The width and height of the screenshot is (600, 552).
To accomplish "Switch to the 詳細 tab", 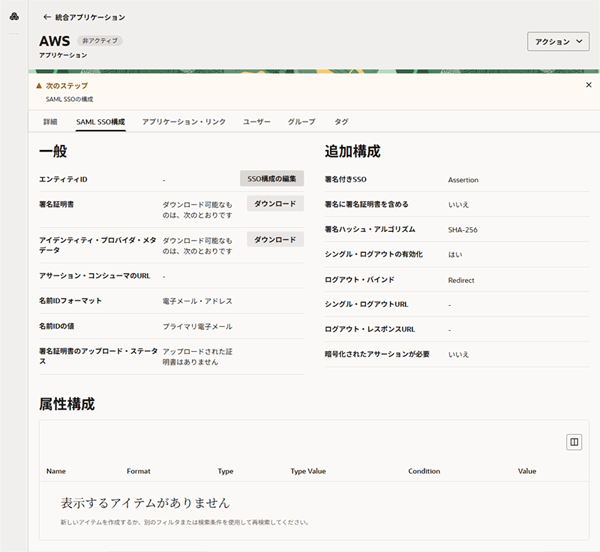I will (x=50, y=122).
